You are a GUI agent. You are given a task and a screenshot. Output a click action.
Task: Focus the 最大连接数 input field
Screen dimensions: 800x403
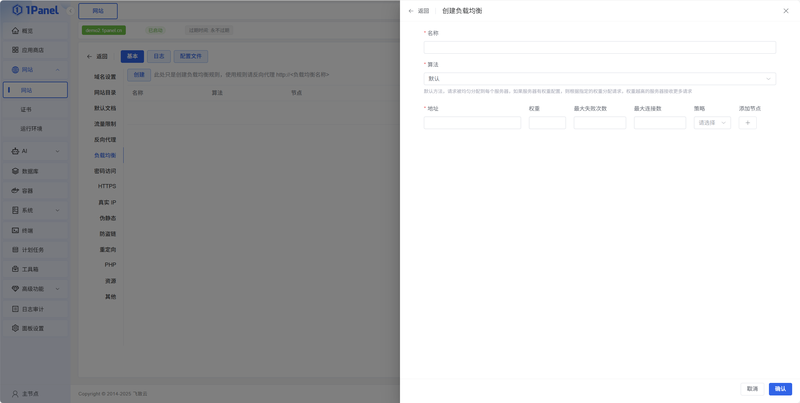click(660, 122)
